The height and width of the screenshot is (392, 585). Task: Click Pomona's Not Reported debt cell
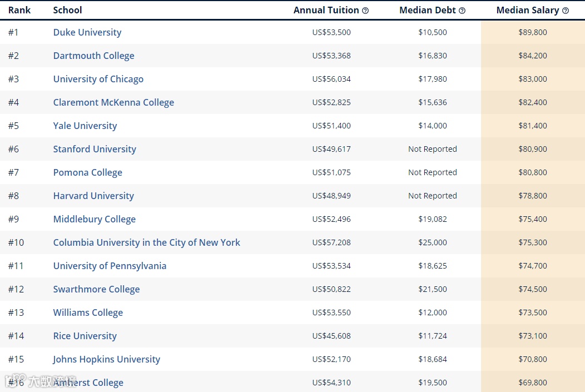click(x=433, y=173)
